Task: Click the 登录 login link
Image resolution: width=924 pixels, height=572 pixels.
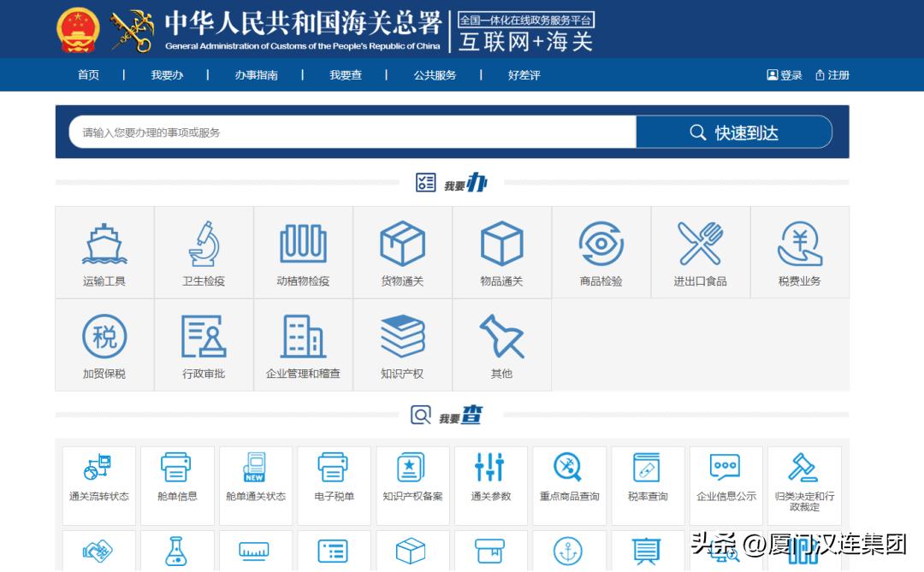Action: (785, 75)
